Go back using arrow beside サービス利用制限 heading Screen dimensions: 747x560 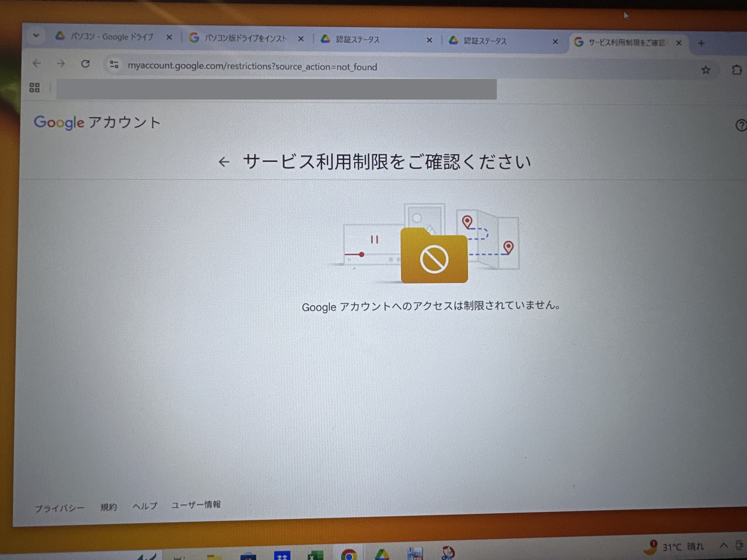coord(224,162)
